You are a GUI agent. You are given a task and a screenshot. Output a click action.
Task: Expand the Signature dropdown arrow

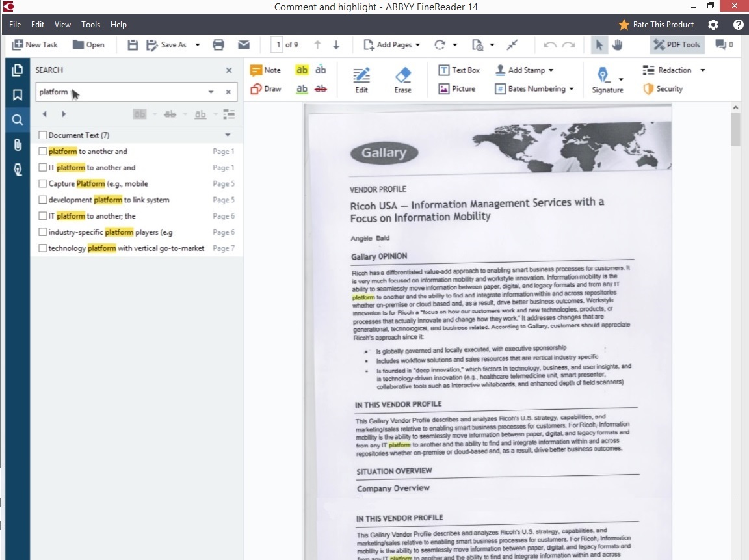[620, 79]
